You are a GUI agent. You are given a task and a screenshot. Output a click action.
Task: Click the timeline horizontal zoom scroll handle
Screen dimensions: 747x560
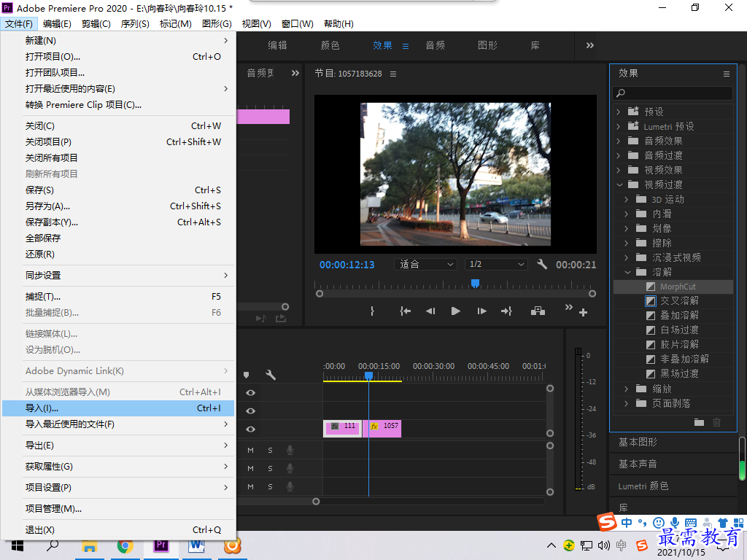coord(316,502)
